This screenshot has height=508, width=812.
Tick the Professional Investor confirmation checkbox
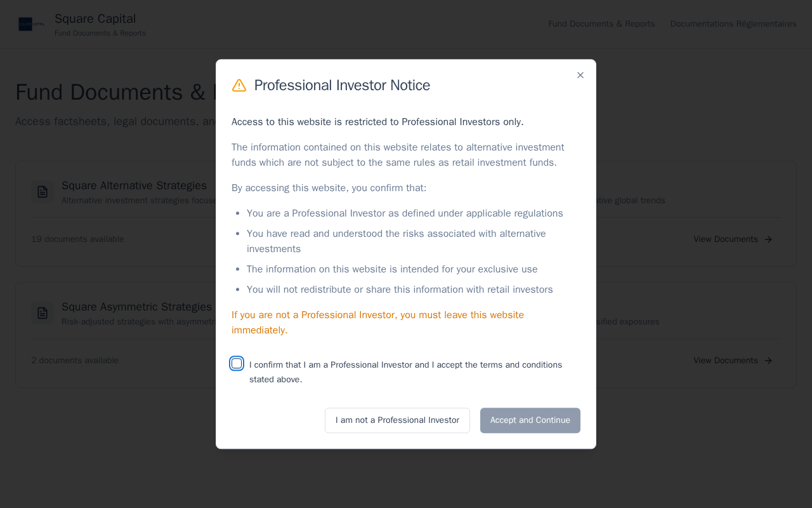[237, 363]
